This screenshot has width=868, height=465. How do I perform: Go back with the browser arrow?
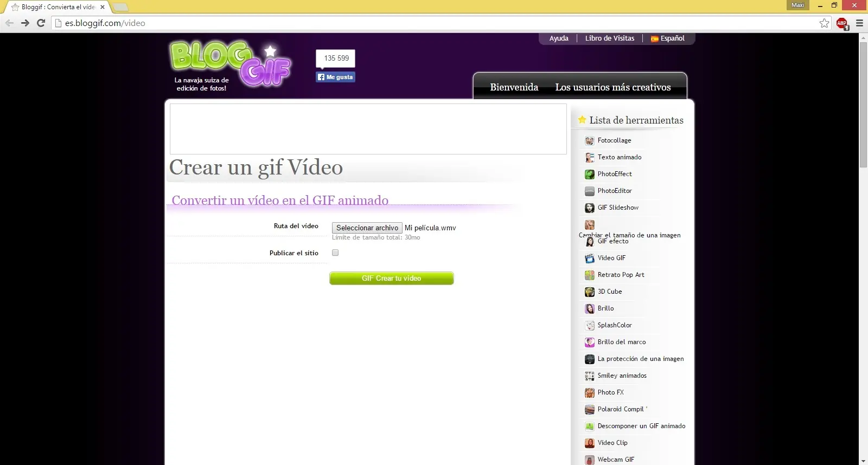[9, 23]
